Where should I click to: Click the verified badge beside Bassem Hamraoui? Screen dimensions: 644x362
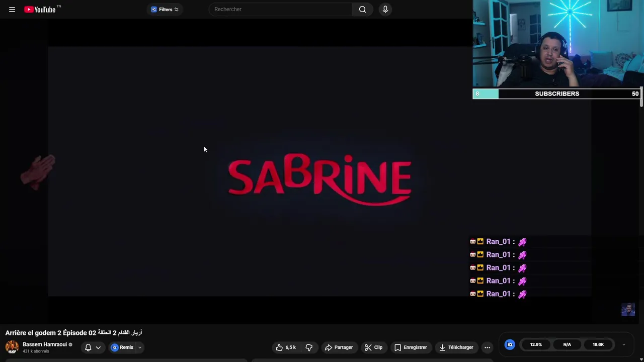click(x=70, y=344)
